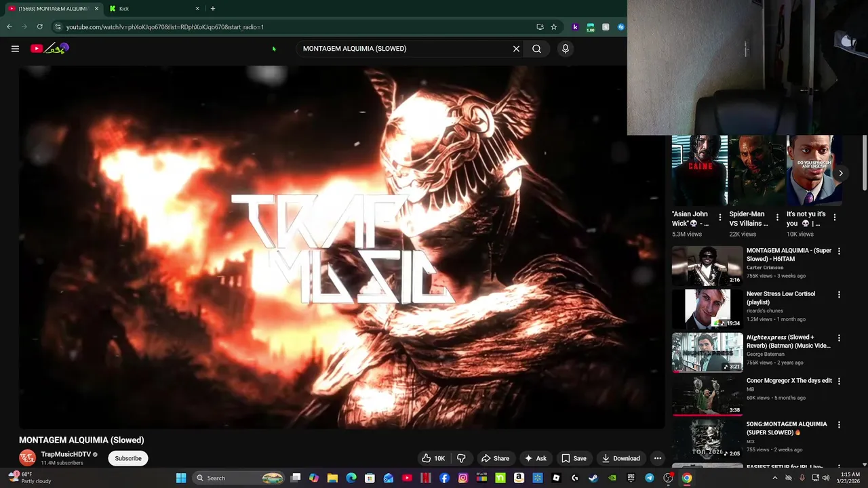
Task: Open TrapMusicHDTV channel avatar
Action: coord(27,458)
